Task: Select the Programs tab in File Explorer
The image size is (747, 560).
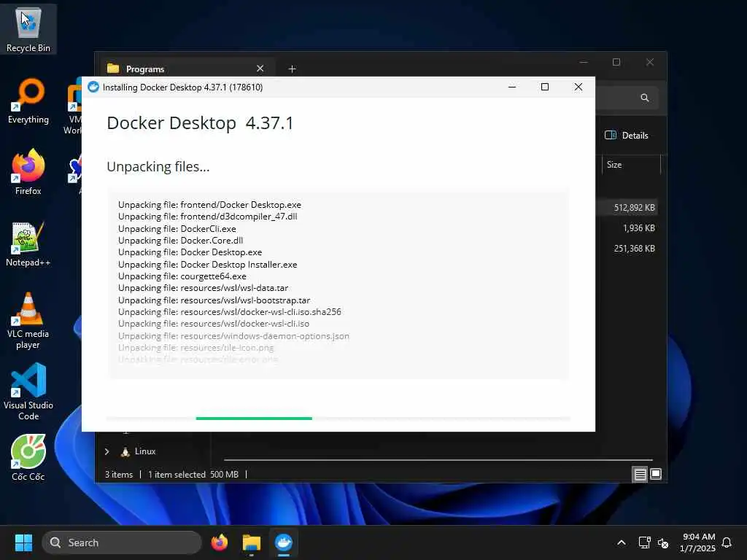Action: (x=186, y=69)
